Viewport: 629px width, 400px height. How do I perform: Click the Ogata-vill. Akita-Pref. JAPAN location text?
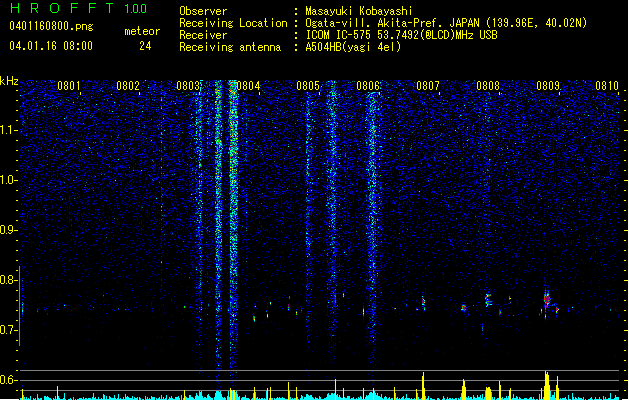click(446, 23)
